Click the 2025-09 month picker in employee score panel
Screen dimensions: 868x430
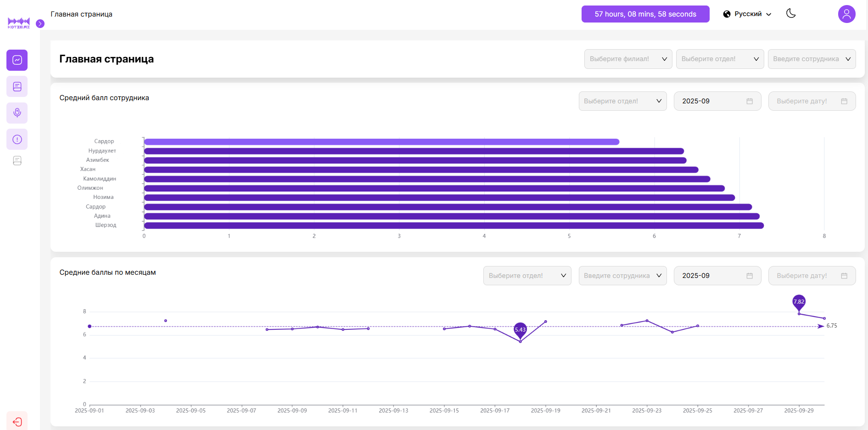pyautogui.click(x=717, y=101)
